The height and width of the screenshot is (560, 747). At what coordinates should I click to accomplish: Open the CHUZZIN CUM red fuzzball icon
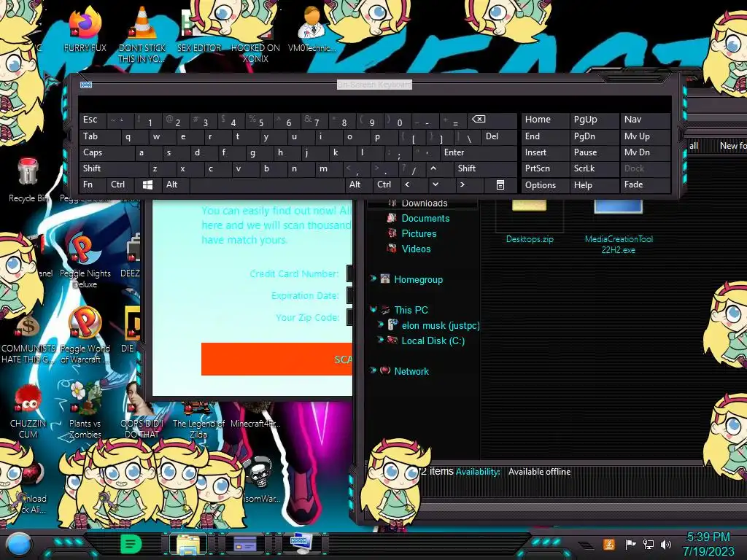[28, 410]
